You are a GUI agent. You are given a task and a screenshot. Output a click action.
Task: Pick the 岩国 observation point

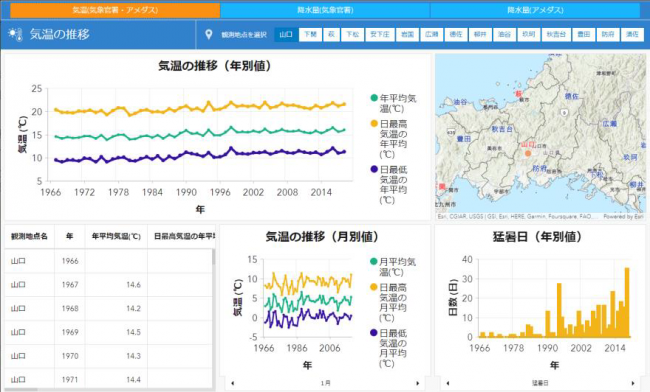[x=407, y=34]
